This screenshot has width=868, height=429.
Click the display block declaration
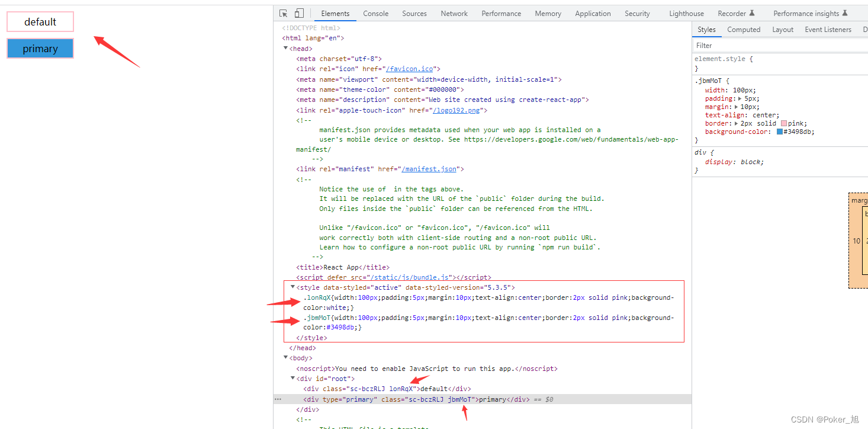click(x=734, y=162)
